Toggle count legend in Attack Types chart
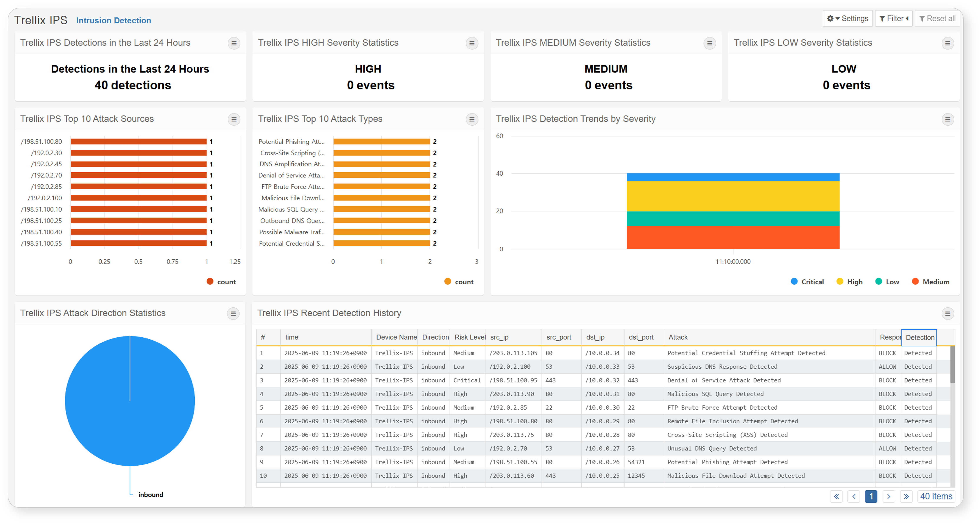The image size is (980, 524). pyautogui.click(x=459, y=282)
